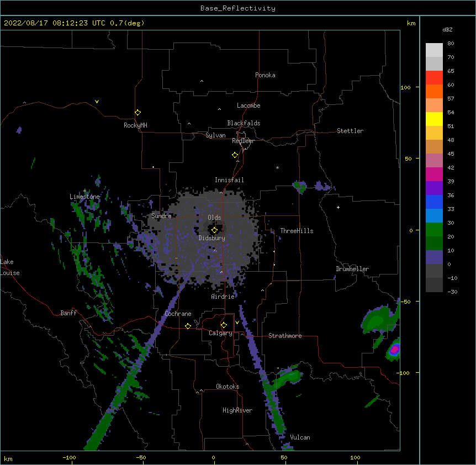Click the white plus marker north of Drumheller
The image size is (476, 465).
(x=338, y=207)
